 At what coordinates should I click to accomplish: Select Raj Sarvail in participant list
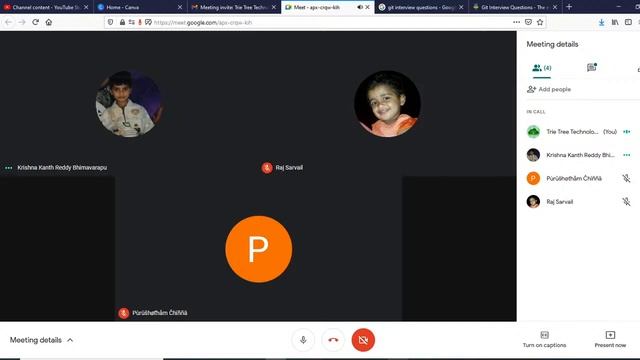(x=579, y=202)
